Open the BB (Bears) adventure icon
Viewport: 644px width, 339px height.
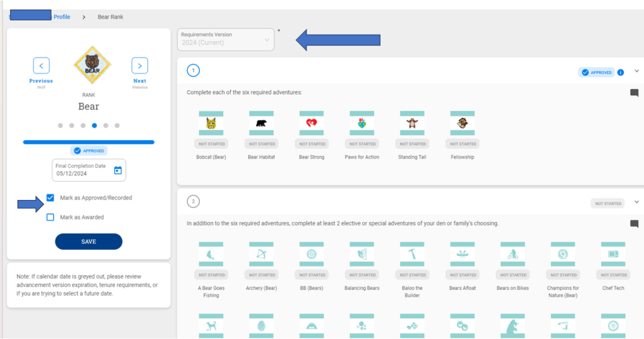pos(311,254)
